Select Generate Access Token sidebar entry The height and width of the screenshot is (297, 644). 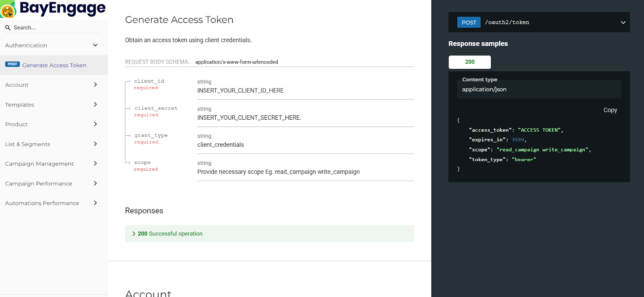click(54, 65)
